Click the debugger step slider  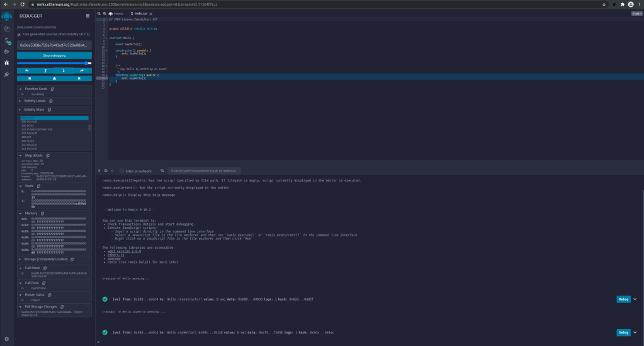(x=54, y=64)
